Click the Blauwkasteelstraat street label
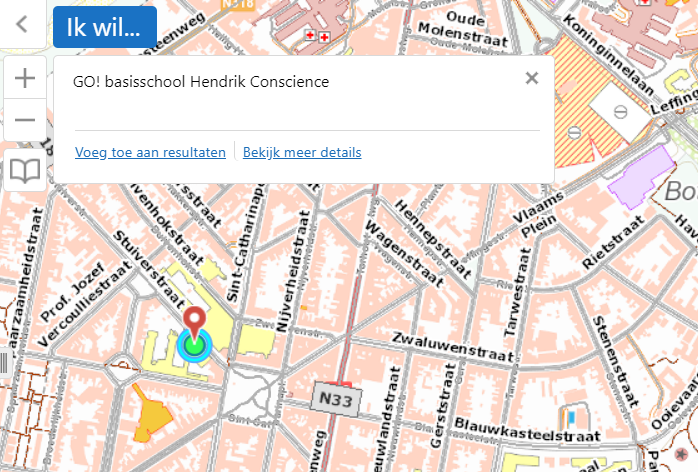Image resolution: width=698 pixels, height=472 pixels. pyautogui.click(x=528, y=430)
